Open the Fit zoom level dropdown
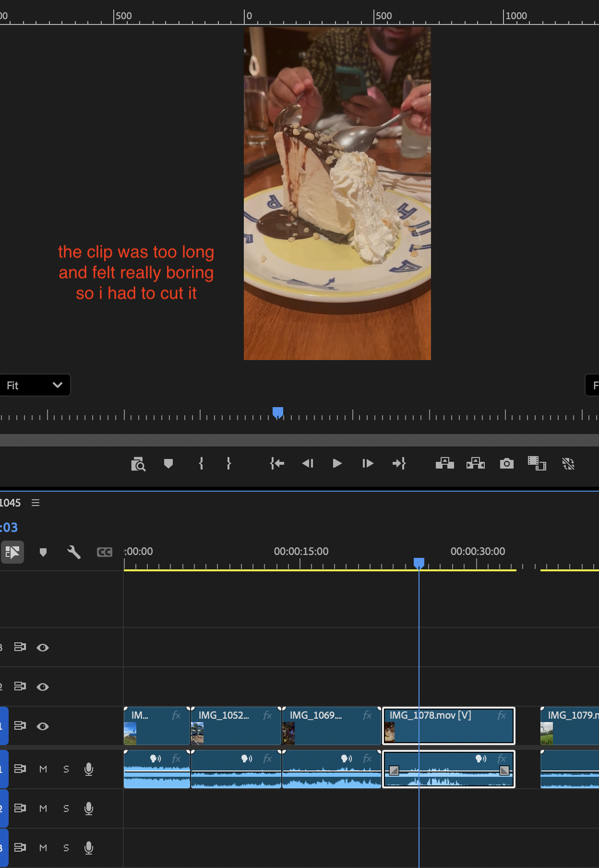 click(35, 385)
